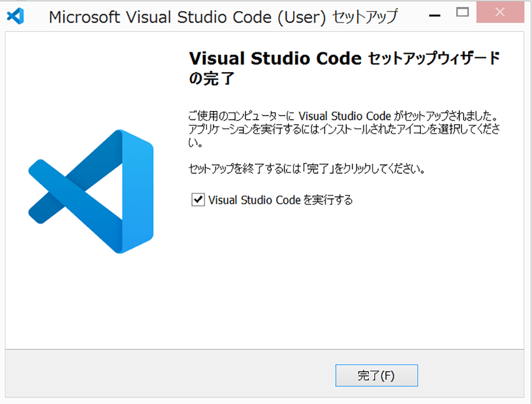
Task: Click the light-blue right edge of the logo
Action: point(138,191)
